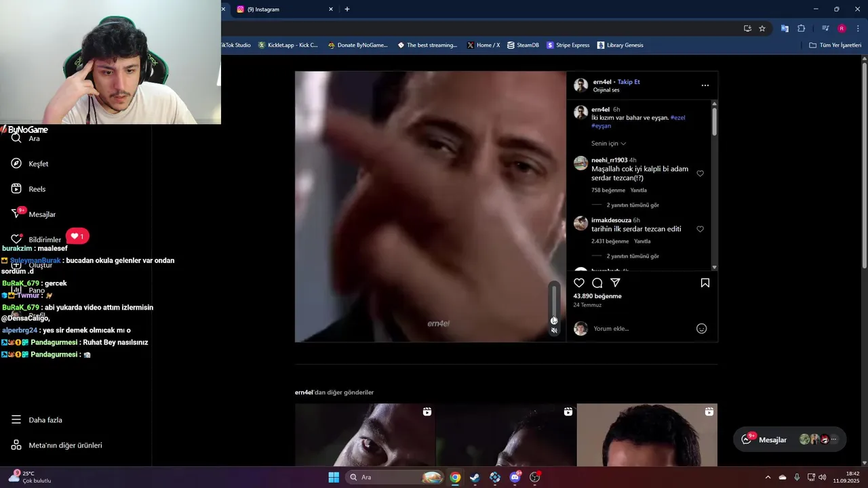Click Takip Et to follow ern4el
Viewport: 868px width, 488px height.
[x=629, y=82]
